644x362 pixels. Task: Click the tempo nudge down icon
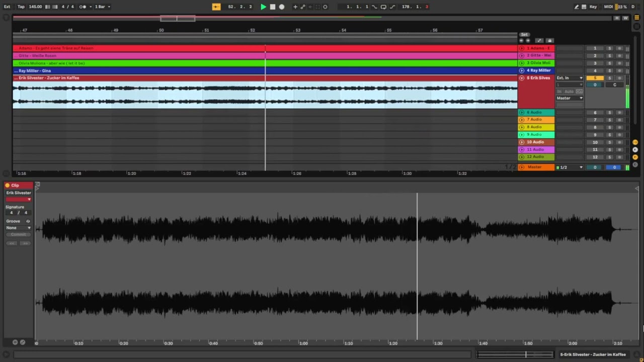[x=47, y=7]
